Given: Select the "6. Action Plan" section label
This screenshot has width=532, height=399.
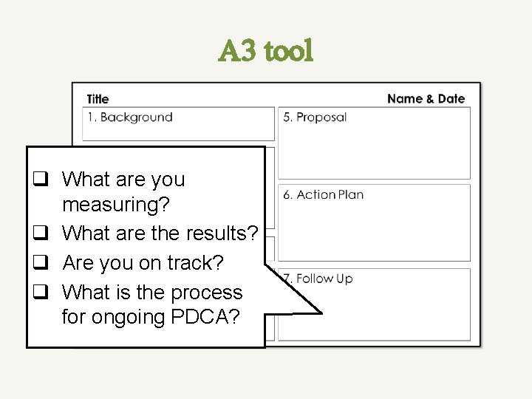Looking at the screenshot, I should click(323, 194).
